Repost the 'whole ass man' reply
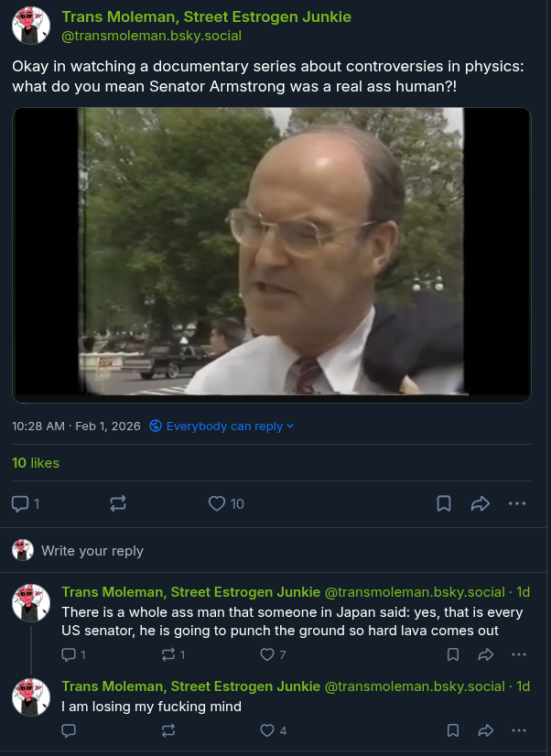 [167, 654]
